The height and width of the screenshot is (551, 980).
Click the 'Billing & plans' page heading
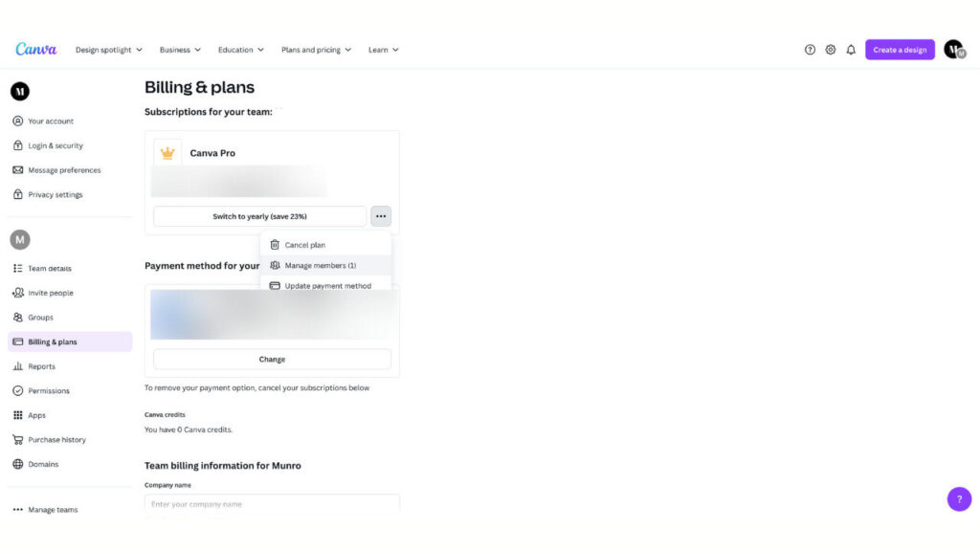click(199, 87)
